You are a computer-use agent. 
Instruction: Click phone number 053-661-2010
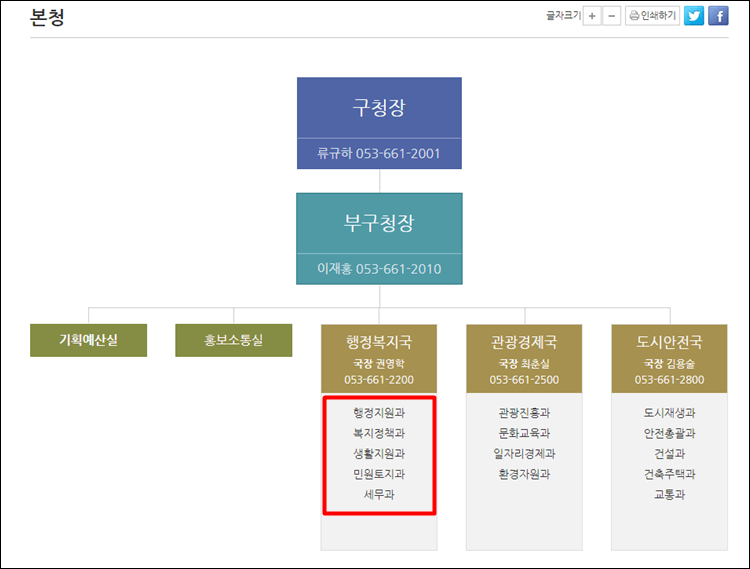[x=398, y=269]
